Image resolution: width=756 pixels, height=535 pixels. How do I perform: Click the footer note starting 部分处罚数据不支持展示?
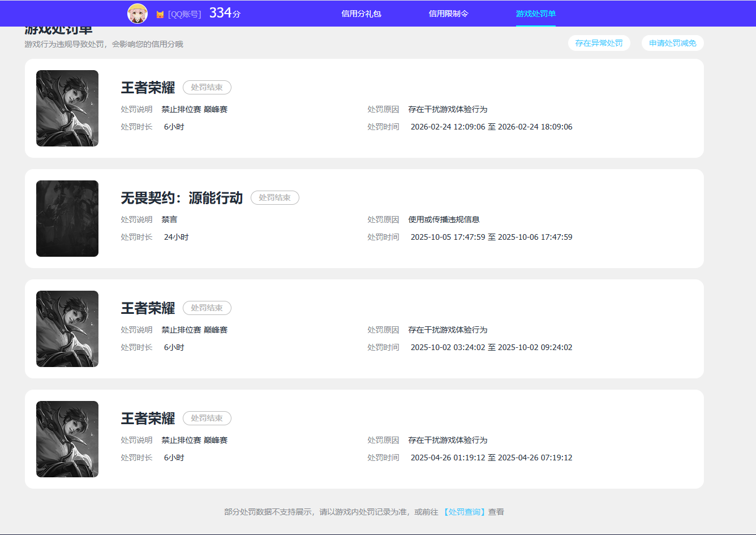(x=364, y=512)
